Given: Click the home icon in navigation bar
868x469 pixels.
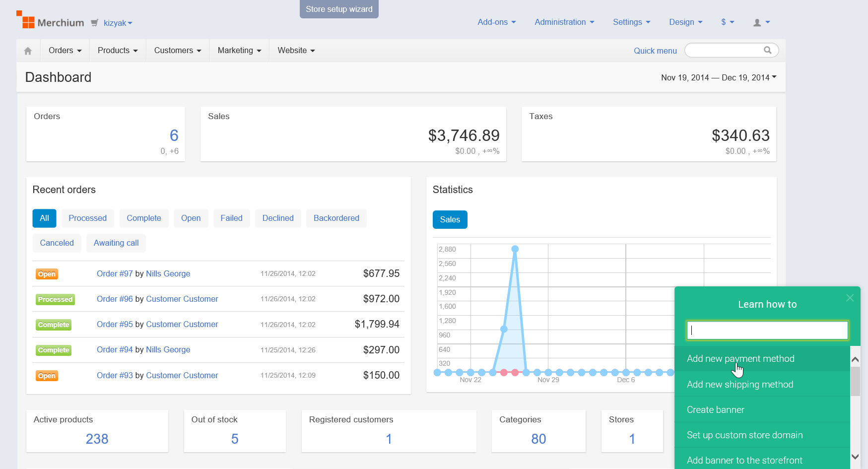Looking at the screenshot, I should [28, 51].
